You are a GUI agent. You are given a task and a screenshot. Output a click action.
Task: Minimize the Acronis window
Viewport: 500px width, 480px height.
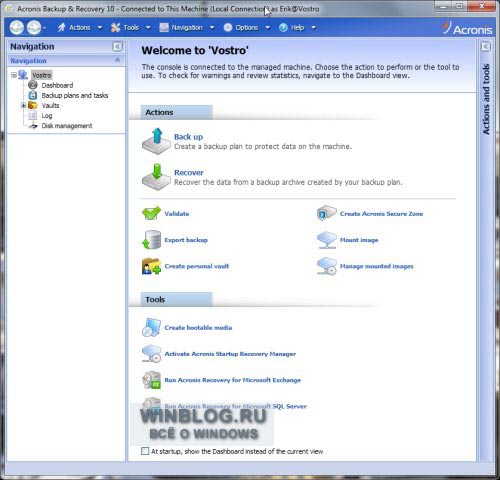[443, 6]
